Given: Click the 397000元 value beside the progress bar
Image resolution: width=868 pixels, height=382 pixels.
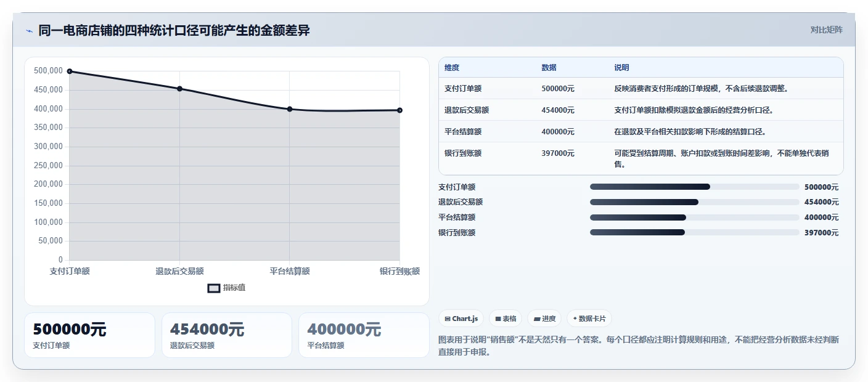Looking at the screenshot, I should [821, 233].
